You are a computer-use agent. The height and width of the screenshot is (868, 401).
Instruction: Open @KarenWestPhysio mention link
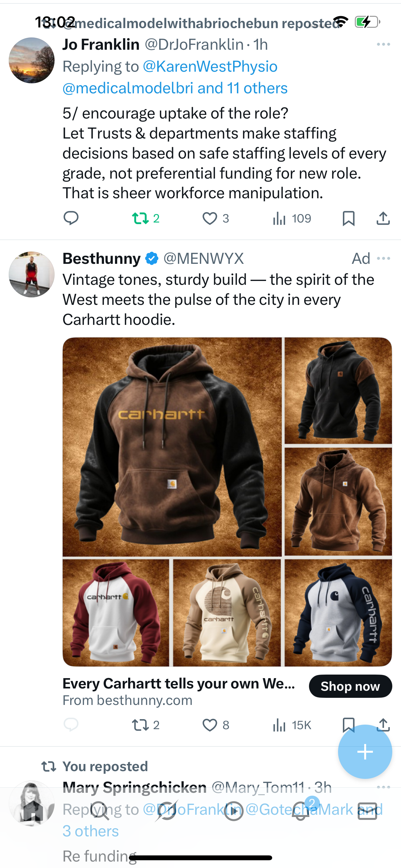pyautogui.click(x=210, y=67)
